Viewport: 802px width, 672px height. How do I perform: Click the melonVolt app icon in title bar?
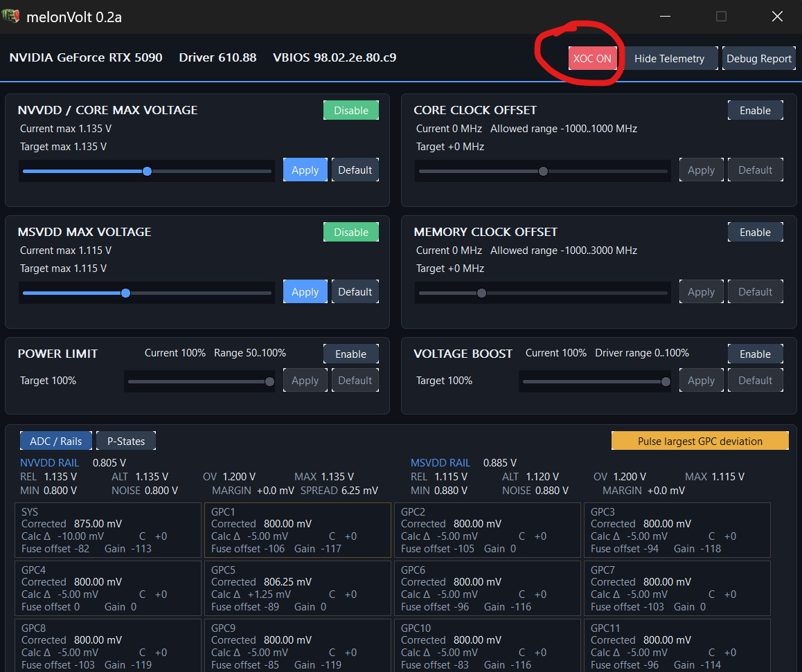pos(10,16)
